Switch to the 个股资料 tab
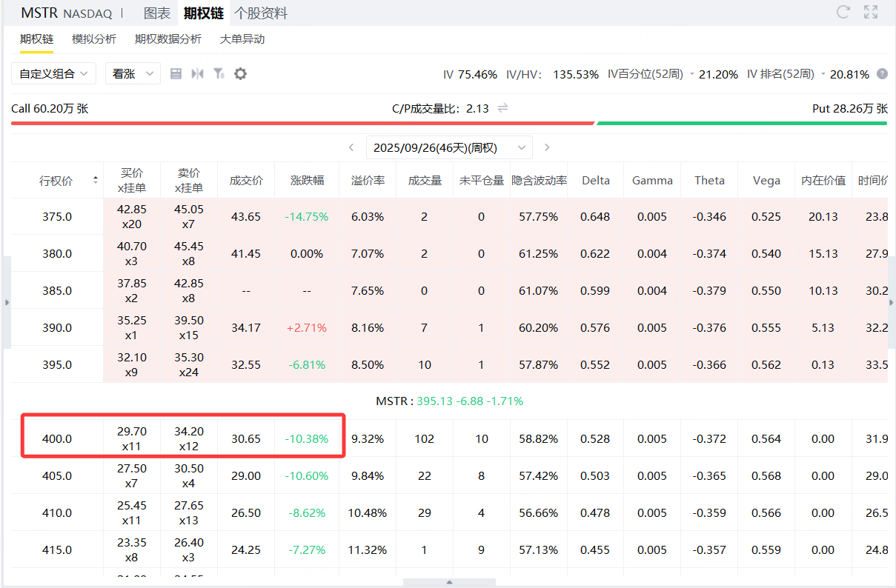Viewport: 896px width, 588px height. [261, 13]
